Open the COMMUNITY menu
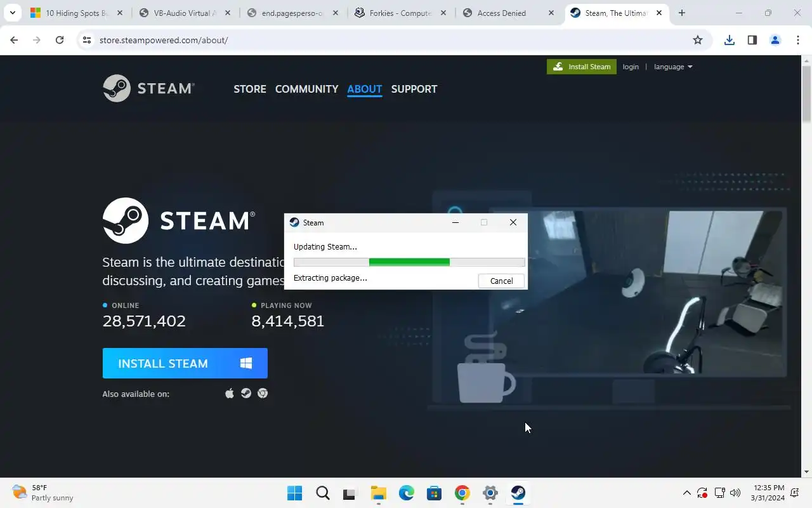 (306, 89)
